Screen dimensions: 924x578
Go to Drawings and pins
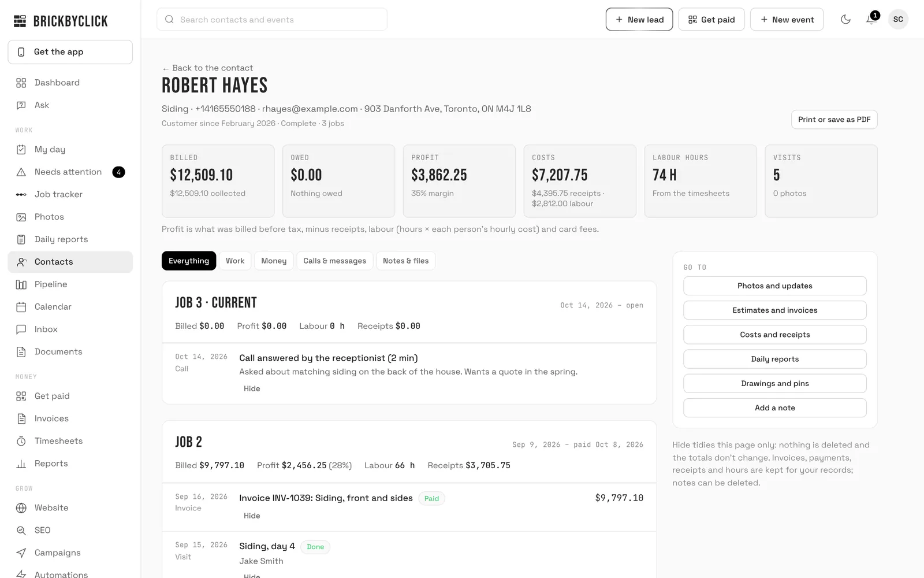click(775, 384)
